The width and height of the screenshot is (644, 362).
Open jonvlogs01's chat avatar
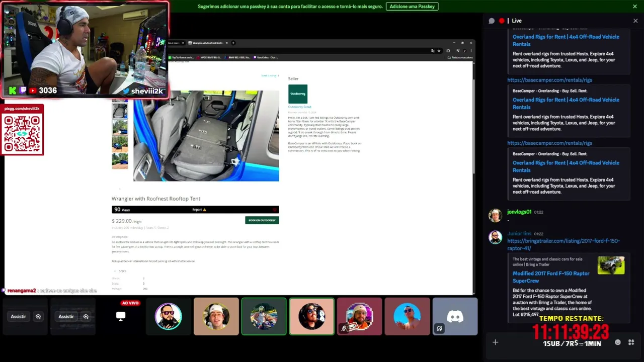495,216
